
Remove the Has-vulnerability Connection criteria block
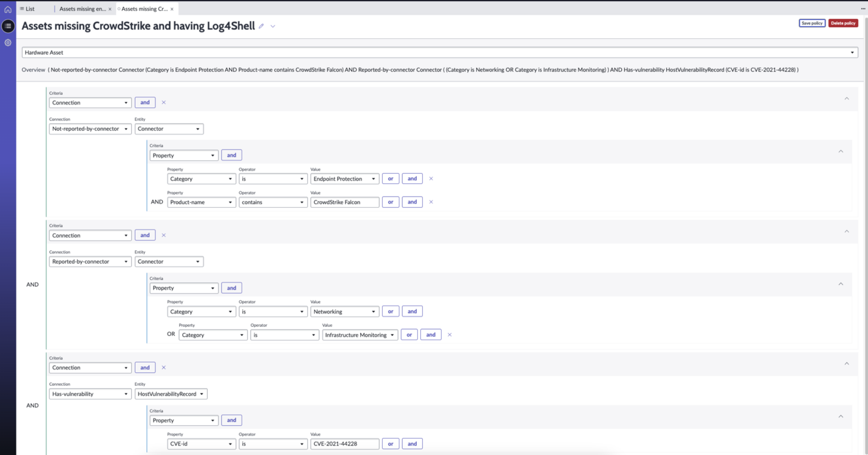[x=164, y=368]
